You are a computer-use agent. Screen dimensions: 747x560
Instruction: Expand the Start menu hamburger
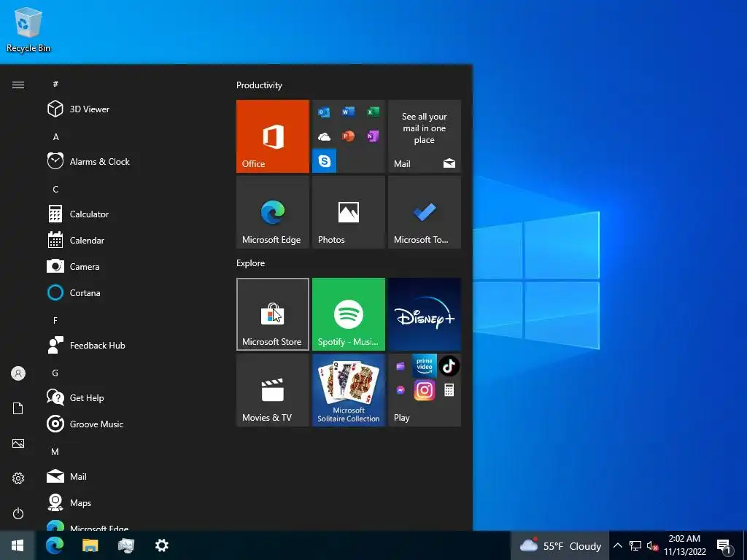tap(18, 85)
